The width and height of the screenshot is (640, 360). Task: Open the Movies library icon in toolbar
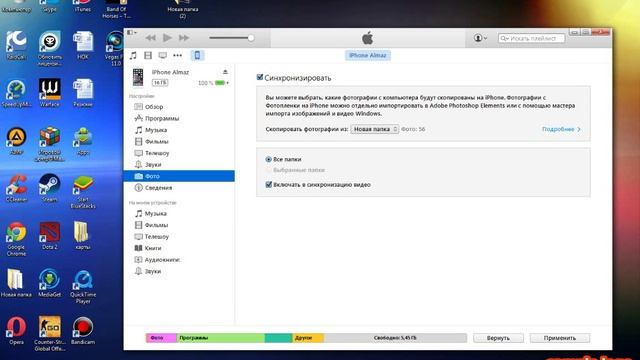pyautogui.click(x=148, y=55)
